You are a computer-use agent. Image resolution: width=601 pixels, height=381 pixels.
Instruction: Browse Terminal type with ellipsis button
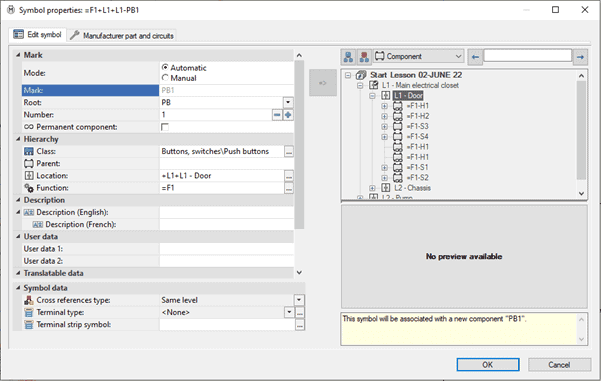click(300, 312)
